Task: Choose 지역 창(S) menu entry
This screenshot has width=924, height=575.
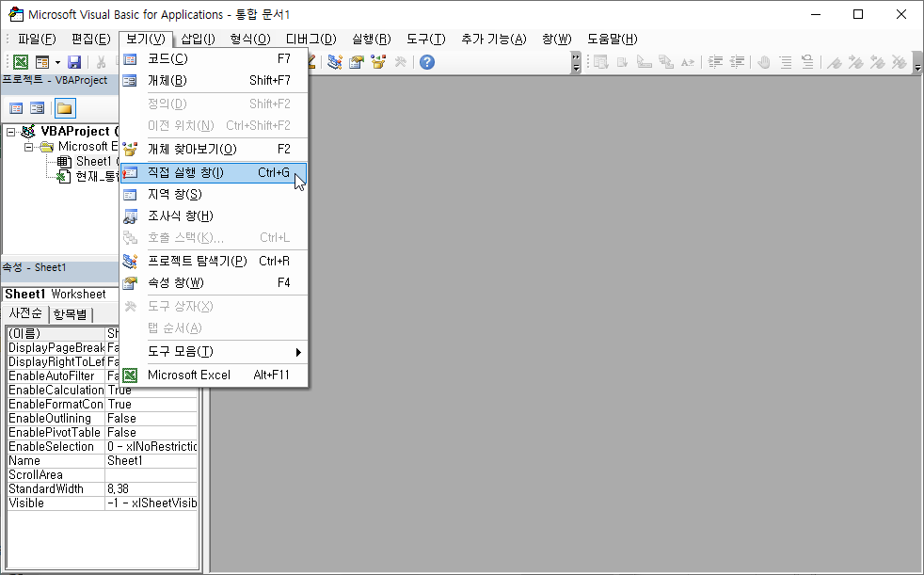Action: (214, 195)
